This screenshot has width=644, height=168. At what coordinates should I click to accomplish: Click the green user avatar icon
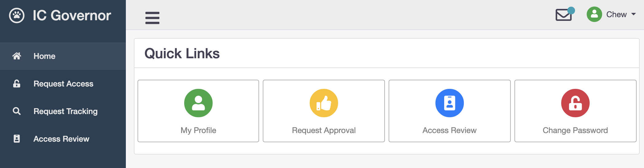point(594,14)
